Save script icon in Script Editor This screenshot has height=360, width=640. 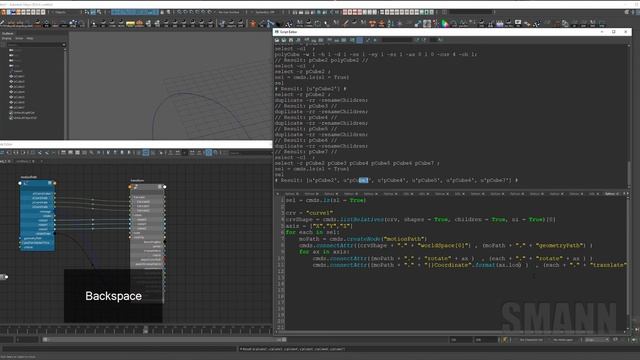pos(291,40)
